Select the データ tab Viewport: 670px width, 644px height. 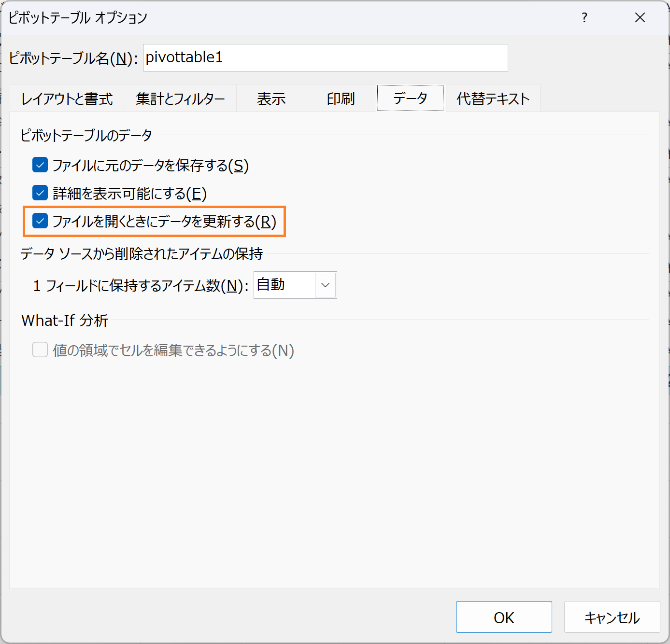click(410, 98)
